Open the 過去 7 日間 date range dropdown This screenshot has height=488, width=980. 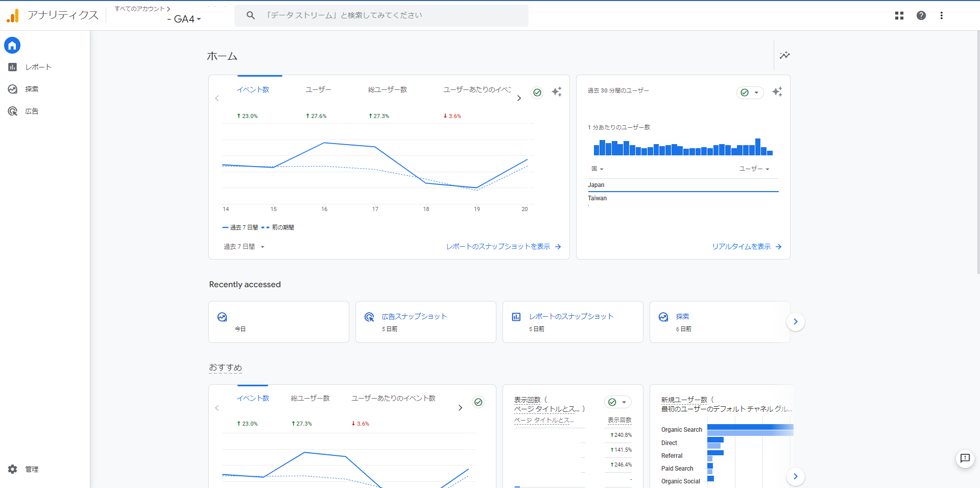tap(244, 247)
